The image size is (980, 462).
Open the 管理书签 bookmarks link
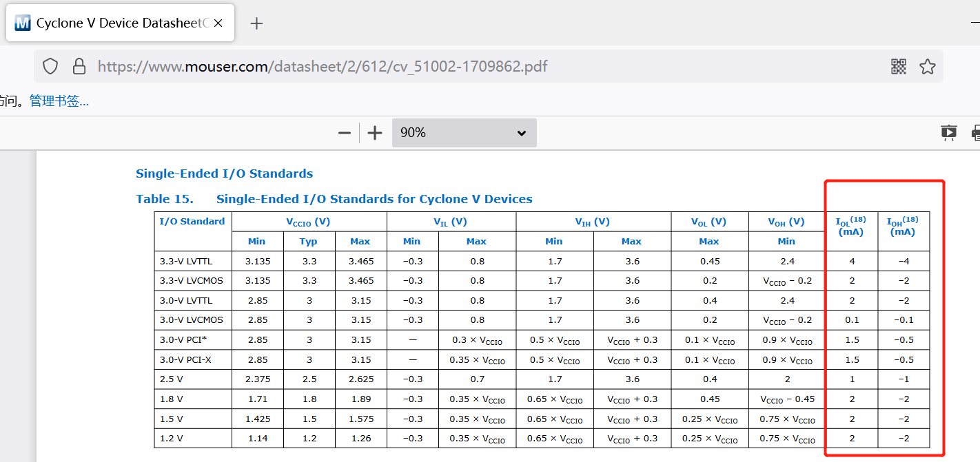point(59,101)
